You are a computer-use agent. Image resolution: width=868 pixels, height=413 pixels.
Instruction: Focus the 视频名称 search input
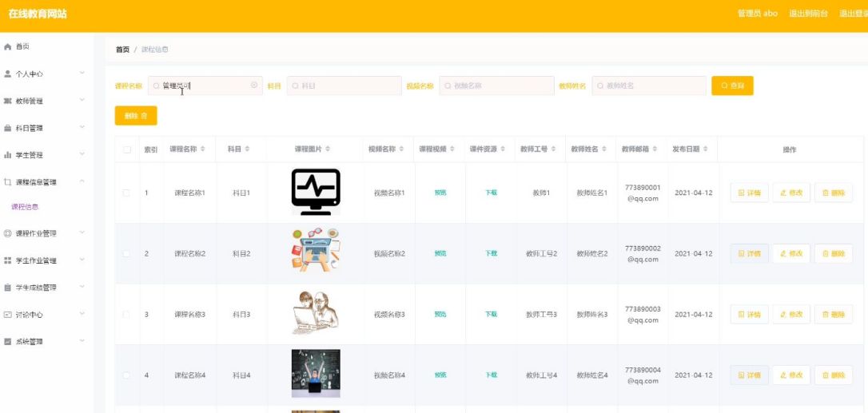click(x=496, y=85)
